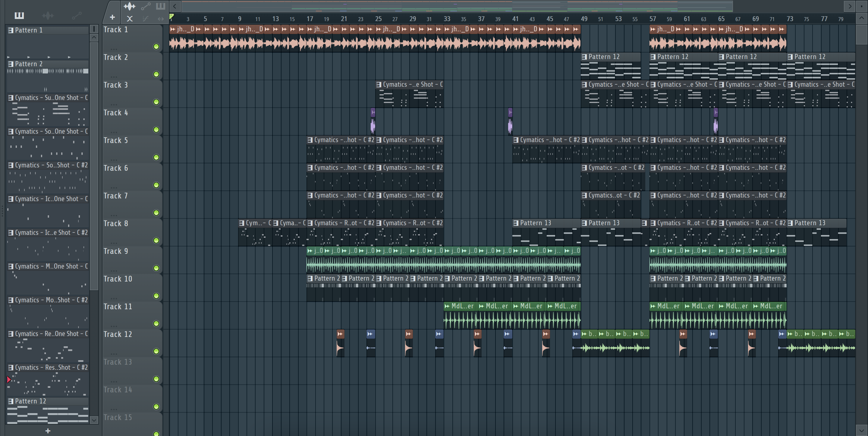The width and height of the screenshot is (868, 436).
Task: Click the left arrow of the overview scrollbar
Action: [x=175, y=6]
